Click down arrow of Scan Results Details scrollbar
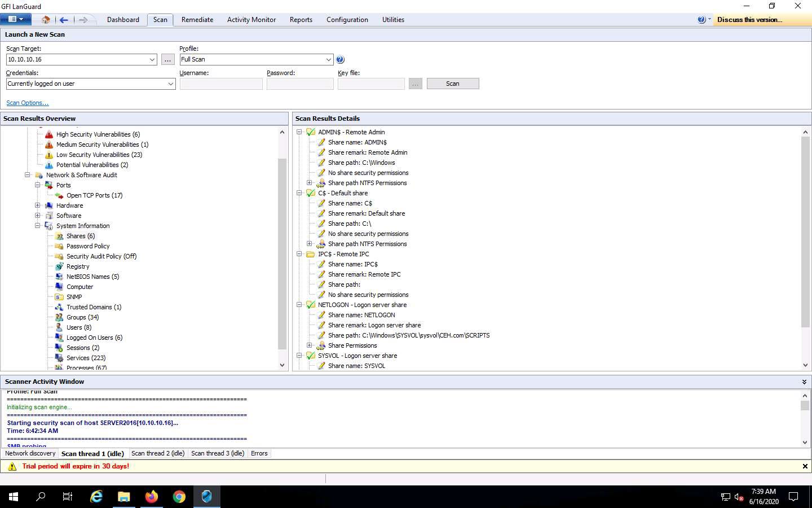 805,365
